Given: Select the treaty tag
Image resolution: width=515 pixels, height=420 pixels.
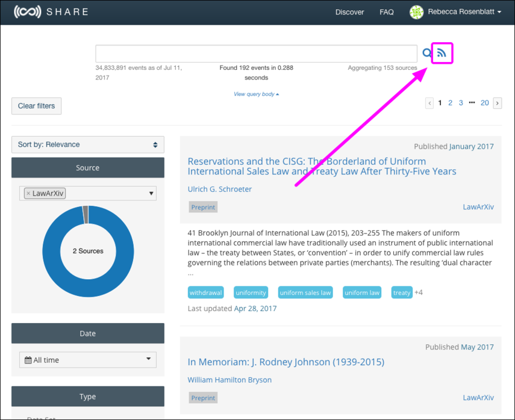Looking at the screenshot, I should (x=402, y=292).
